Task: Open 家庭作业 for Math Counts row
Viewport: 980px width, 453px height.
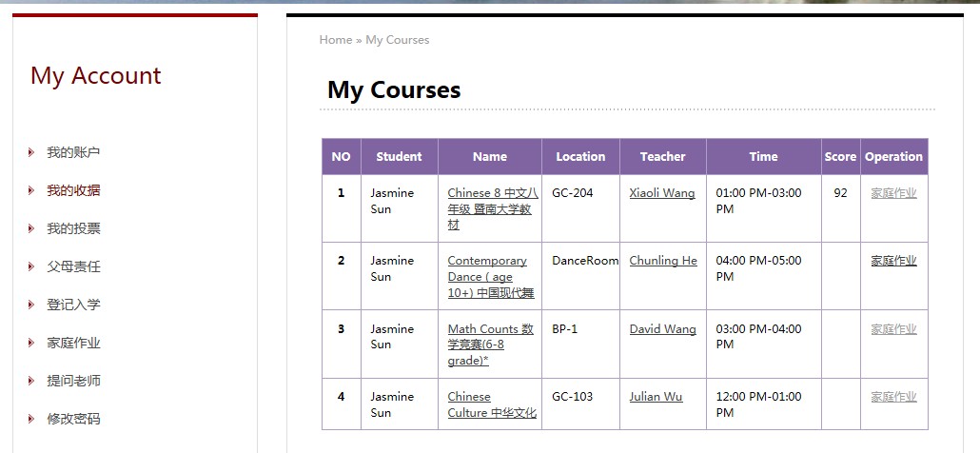Action: coord(893,328)
